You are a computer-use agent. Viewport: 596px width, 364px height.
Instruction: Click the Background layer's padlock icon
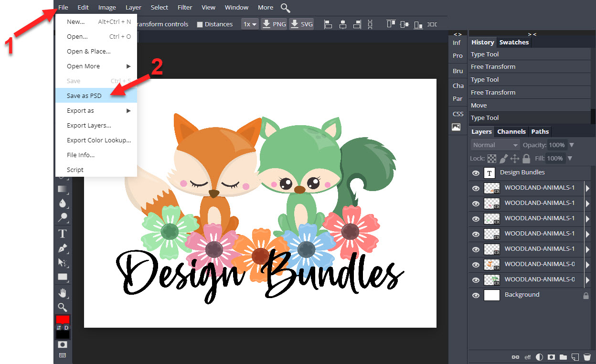coord(586,295)
